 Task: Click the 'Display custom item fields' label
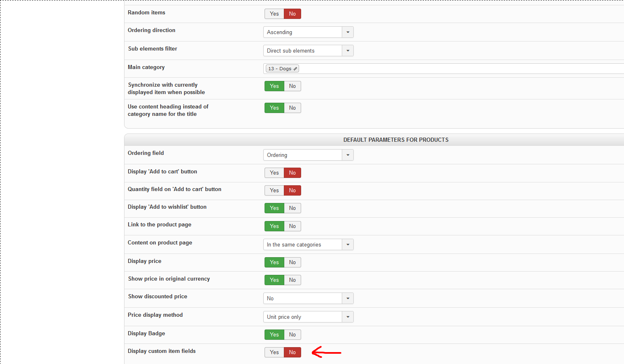[162, 351]
